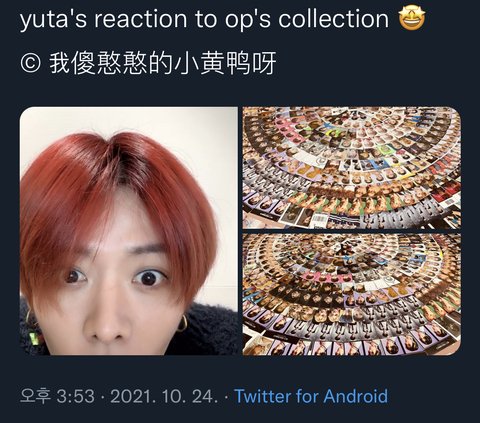Click the star-struck emoji in the tweet
The height and width of the screenshot is (423, 480).
(x=412, y=18)
